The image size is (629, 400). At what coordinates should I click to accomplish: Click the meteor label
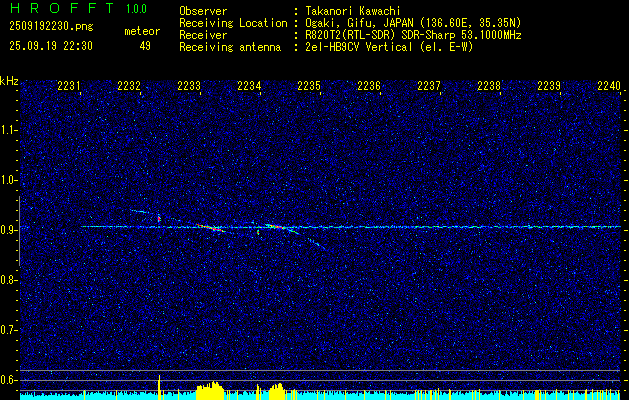[x=142, y=31]
